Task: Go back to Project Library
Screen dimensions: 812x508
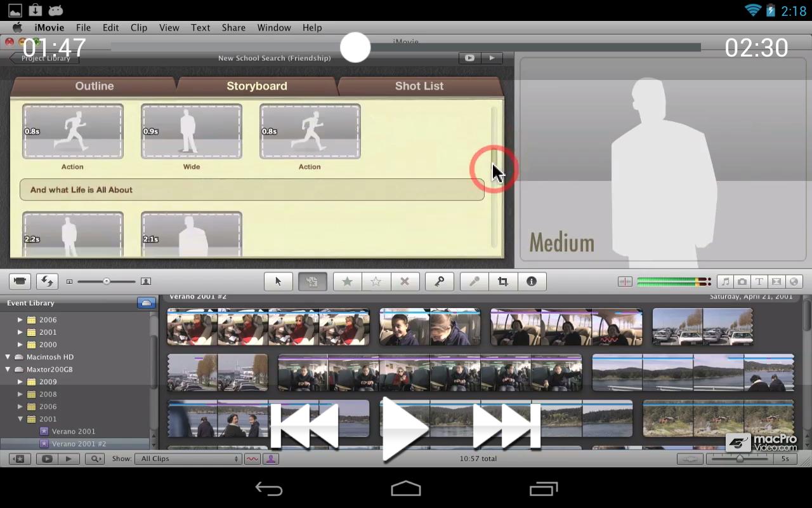Action: 45,58
